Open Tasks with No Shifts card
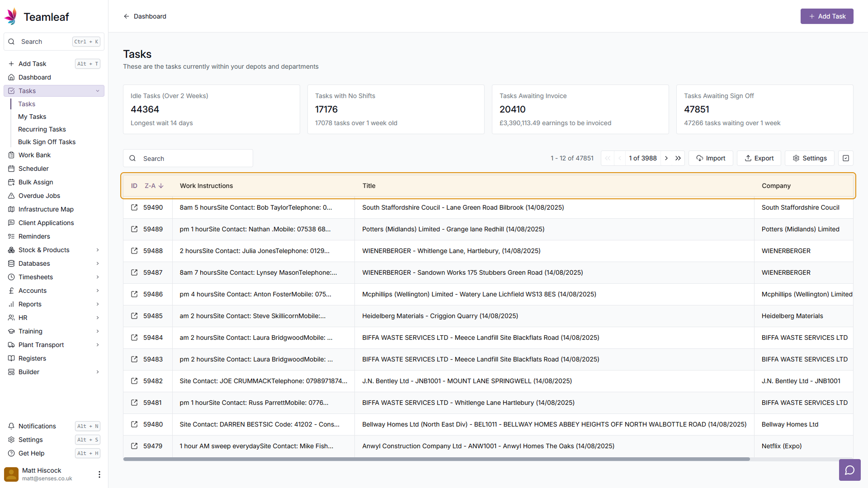 click(x=396, y=109)
